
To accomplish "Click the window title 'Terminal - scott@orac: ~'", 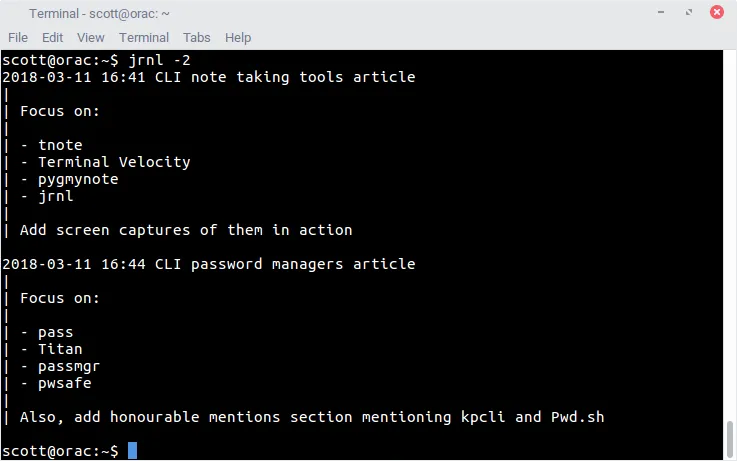I will [98, 13].
